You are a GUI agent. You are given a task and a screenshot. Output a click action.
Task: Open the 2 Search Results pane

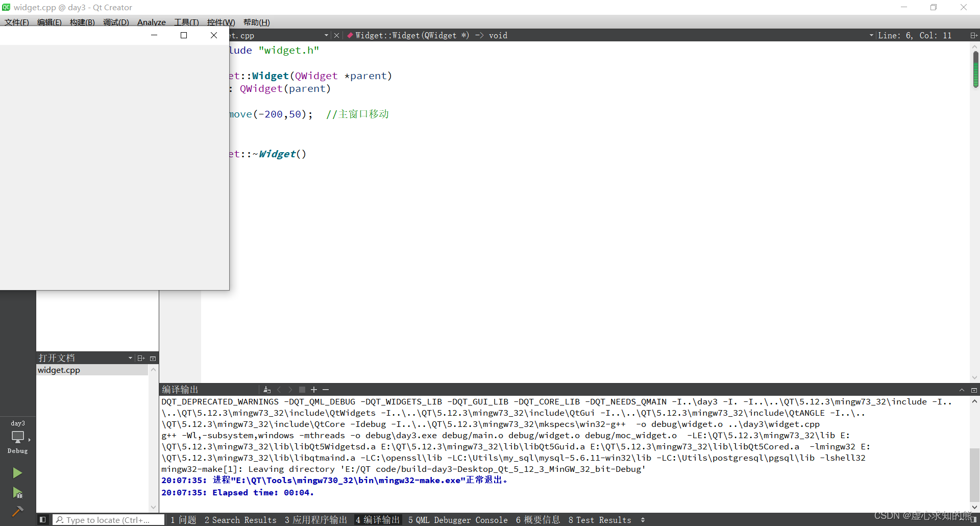click(240, 520)
